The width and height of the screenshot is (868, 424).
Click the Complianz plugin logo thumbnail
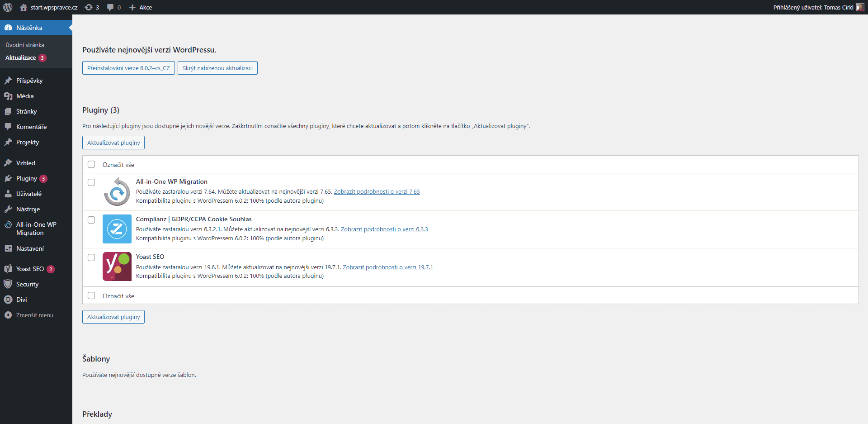(x=117, y=229)
